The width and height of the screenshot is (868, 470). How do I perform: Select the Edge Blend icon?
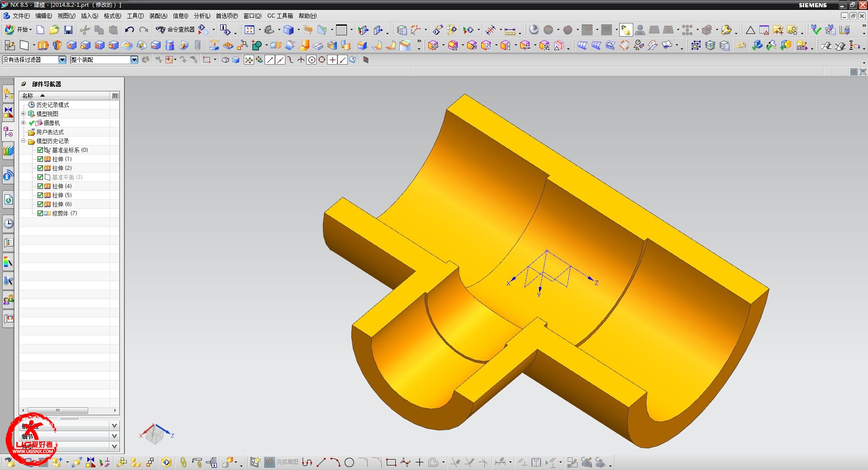(362, 45)
